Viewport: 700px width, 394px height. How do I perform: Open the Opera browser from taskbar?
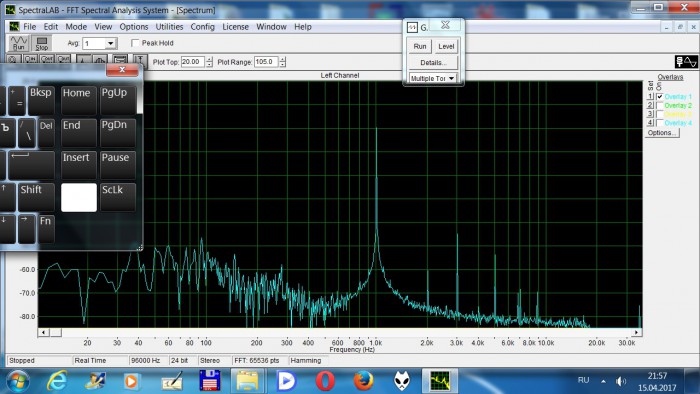click(325, 381)
